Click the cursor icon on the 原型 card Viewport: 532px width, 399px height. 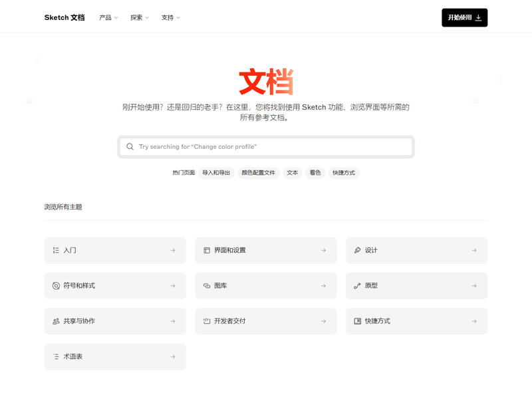[x=356, y=285]
